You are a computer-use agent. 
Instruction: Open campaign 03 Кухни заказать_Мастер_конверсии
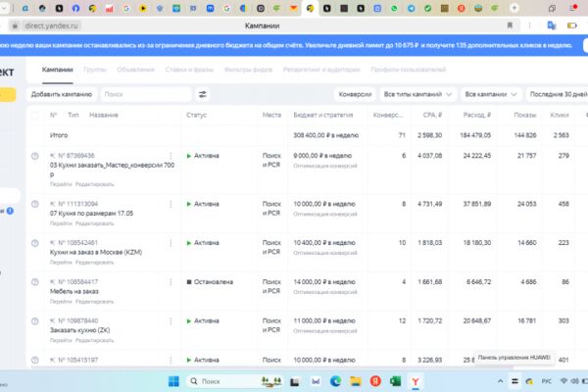[x=112, y=170]
